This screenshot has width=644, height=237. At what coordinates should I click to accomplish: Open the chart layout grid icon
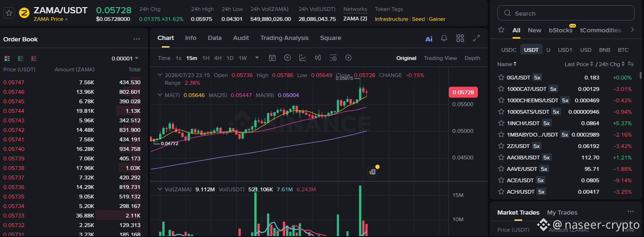click(x=460, y=38)
